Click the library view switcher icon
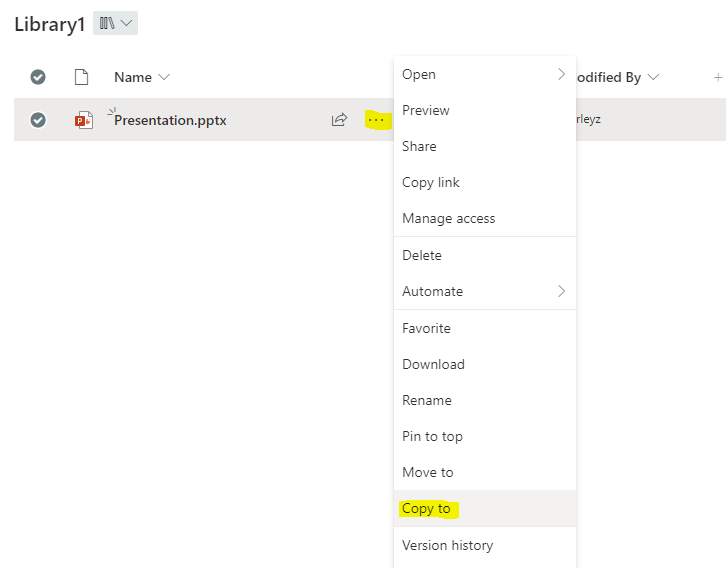This screenshot has height=568, width=726. (115, 24)
